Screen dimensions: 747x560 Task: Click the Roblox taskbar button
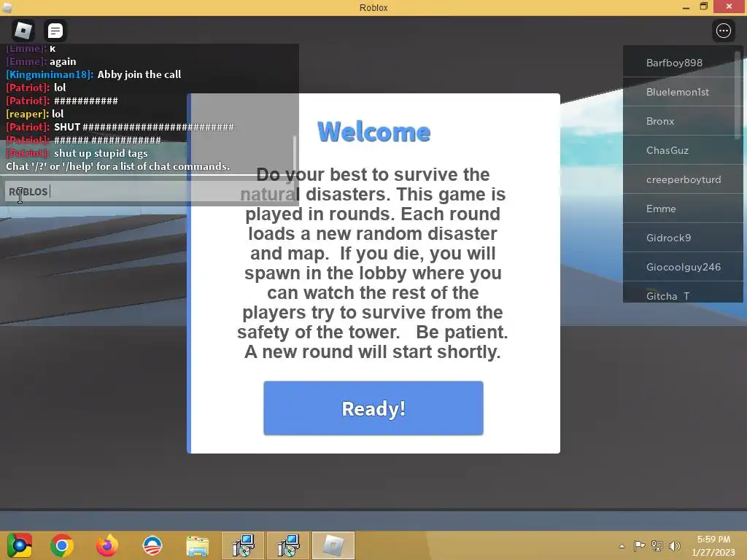pyautogui.click(x=333, y=545)
